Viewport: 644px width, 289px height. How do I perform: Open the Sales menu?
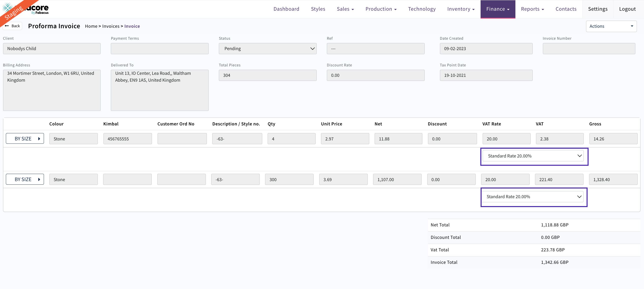coord(345,9)
